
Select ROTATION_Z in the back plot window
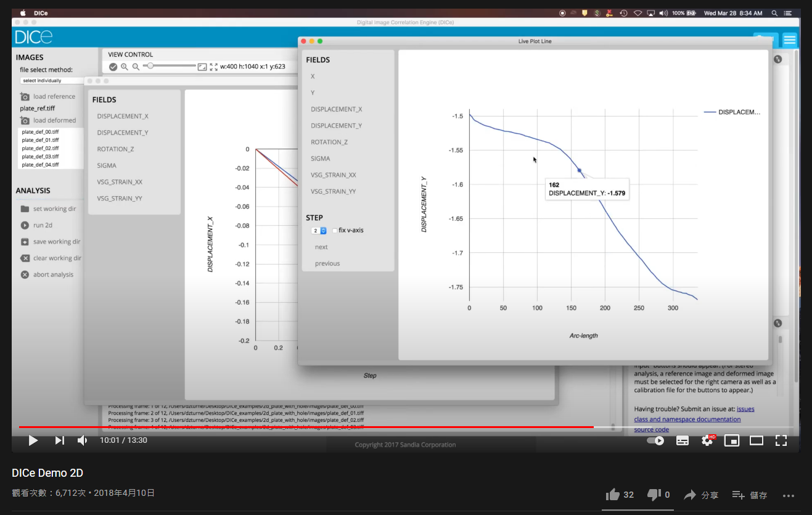(115, 149)
